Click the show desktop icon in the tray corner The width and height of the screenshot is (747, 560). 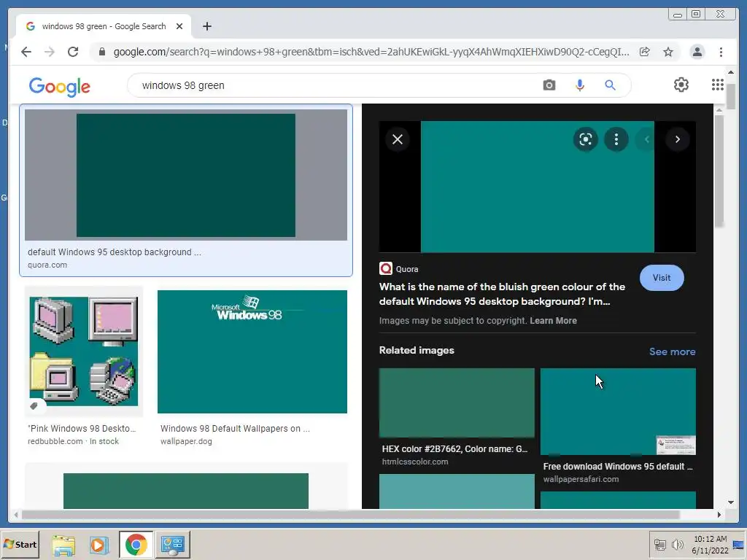739,545
